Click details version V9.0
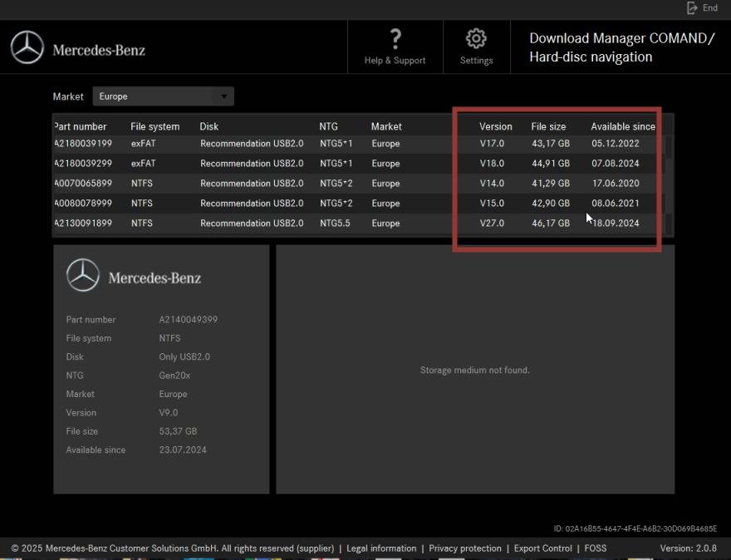 [169, 413]
